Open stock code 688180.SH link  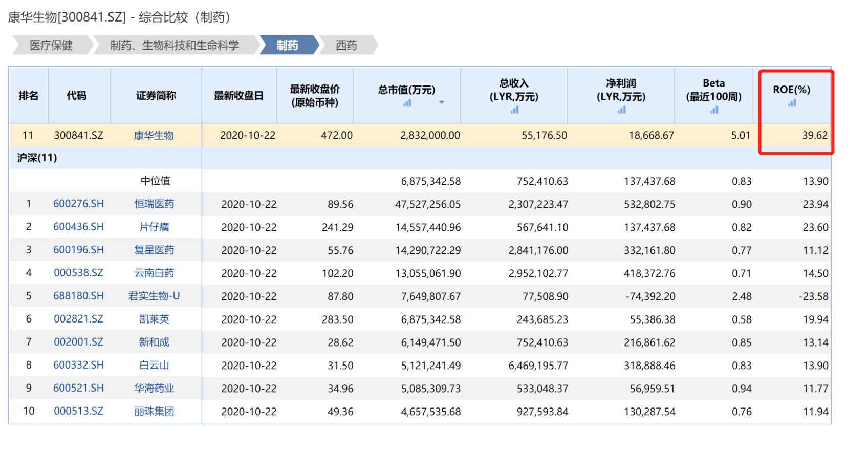(78, 296)
